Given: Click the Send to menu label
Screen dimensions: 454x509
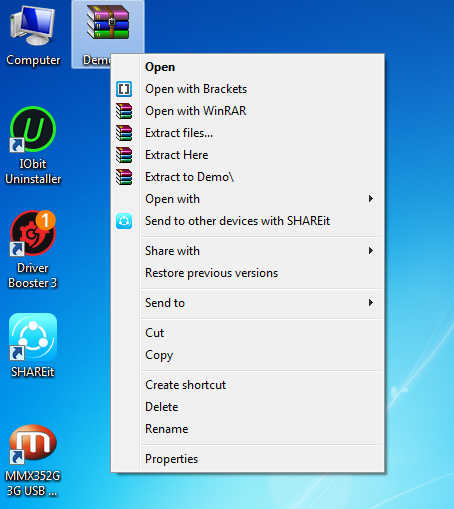Looking at the screenshot, I should 165,303.
